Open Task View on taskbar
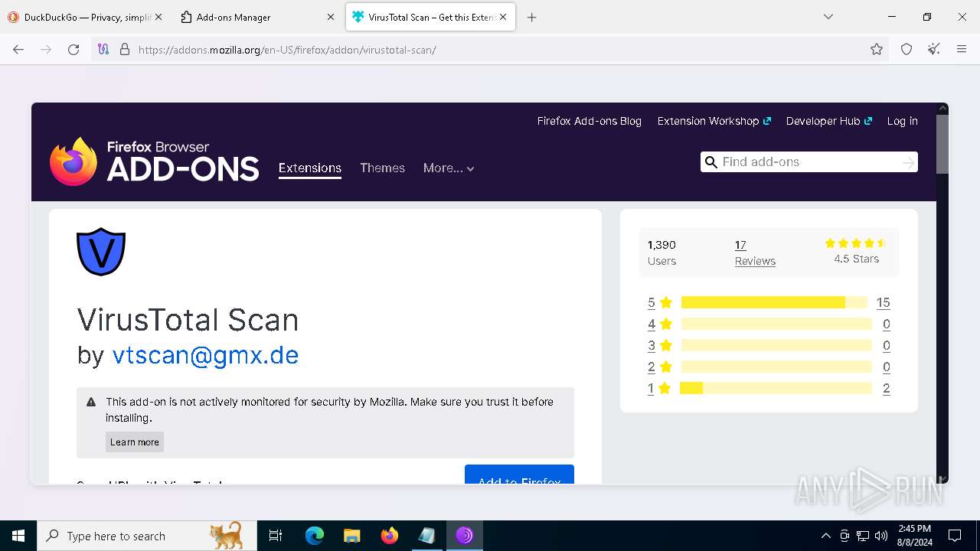This screenshot has width=980, height=551. pyautogui.click(x=276, y=536)
